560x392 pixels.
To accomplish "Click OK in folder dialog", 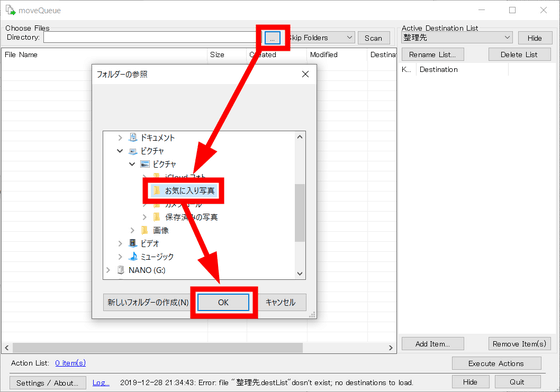I will (224, 302).
